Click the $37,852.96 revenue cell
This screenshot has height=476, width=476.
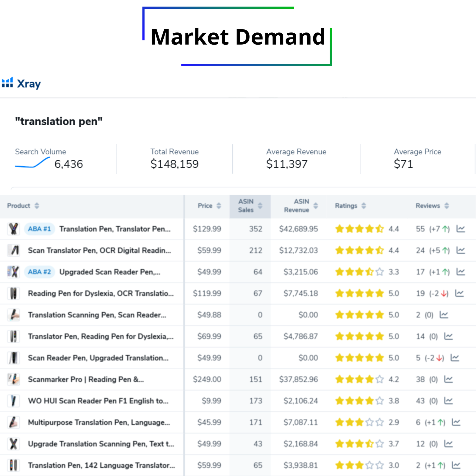[298, 379]
